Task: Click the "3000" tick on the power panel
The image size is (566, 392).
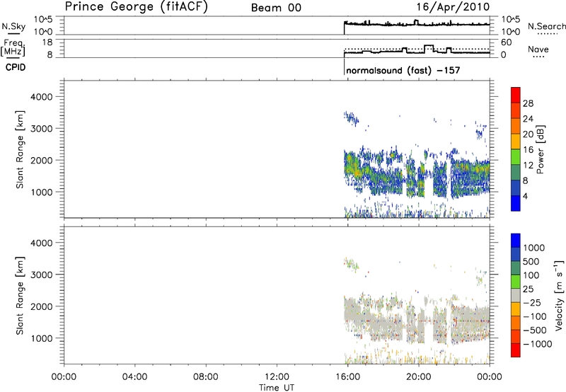Action: [42, 129]
